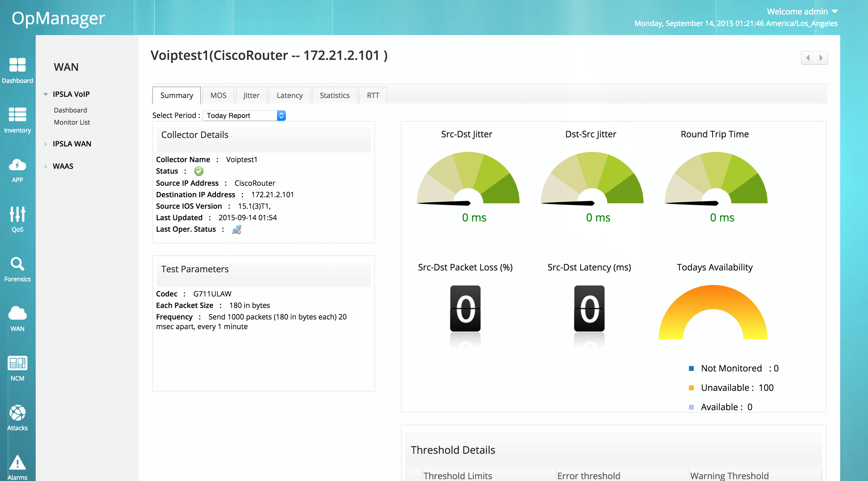This screenshot has width=868, height=481.
Task: Open the Alarms warning icon
Action: 17,465
